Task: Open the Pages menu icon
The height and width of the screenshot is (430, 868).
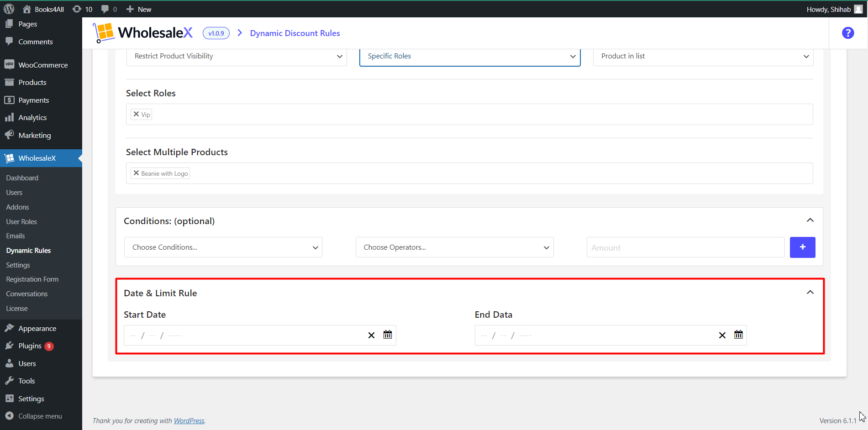Action: point(9,24)
